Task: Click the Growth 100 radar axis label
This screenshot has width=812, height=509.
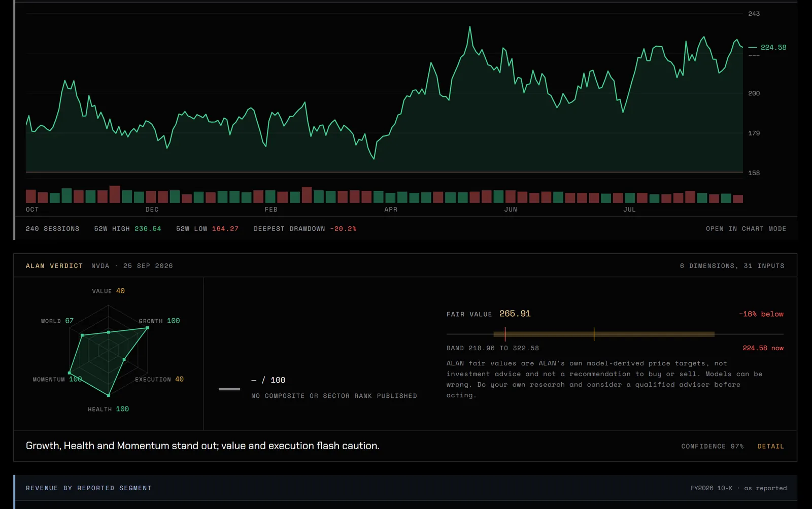Action: (x=159, y=321)
